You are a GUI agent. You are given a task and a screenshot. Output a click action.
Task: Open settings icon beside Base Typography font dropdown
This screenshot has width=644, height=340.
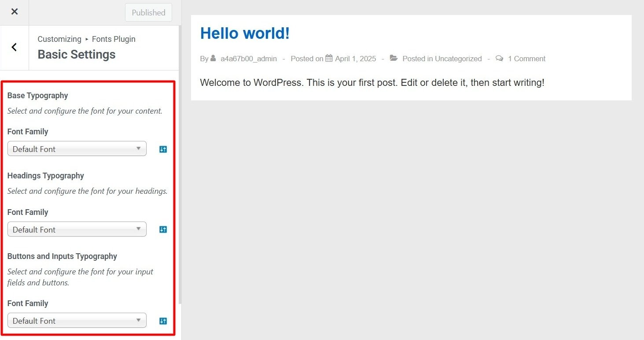pos(163,149)
